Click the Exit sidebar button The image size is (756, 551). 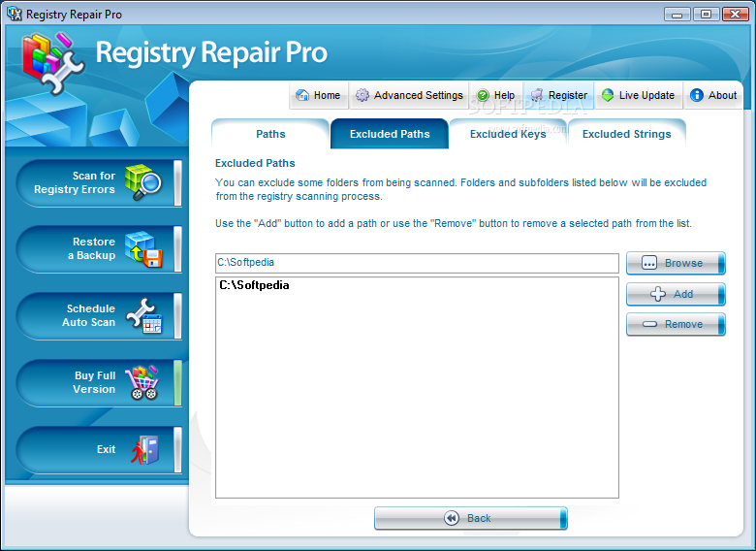click(x=99, y=450)
